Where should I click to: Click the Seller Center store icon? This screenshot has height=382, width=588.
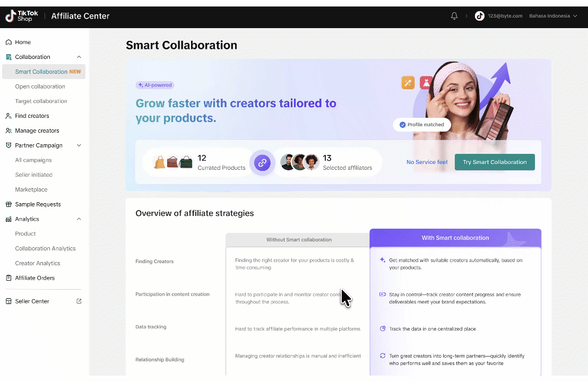point(8,301)
